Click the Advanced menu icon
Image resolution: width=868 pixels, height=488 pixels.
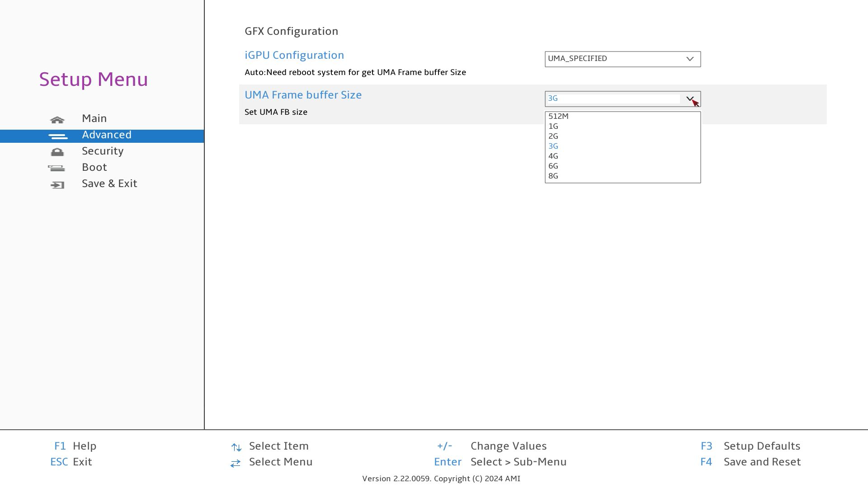(x=57, y=136)
